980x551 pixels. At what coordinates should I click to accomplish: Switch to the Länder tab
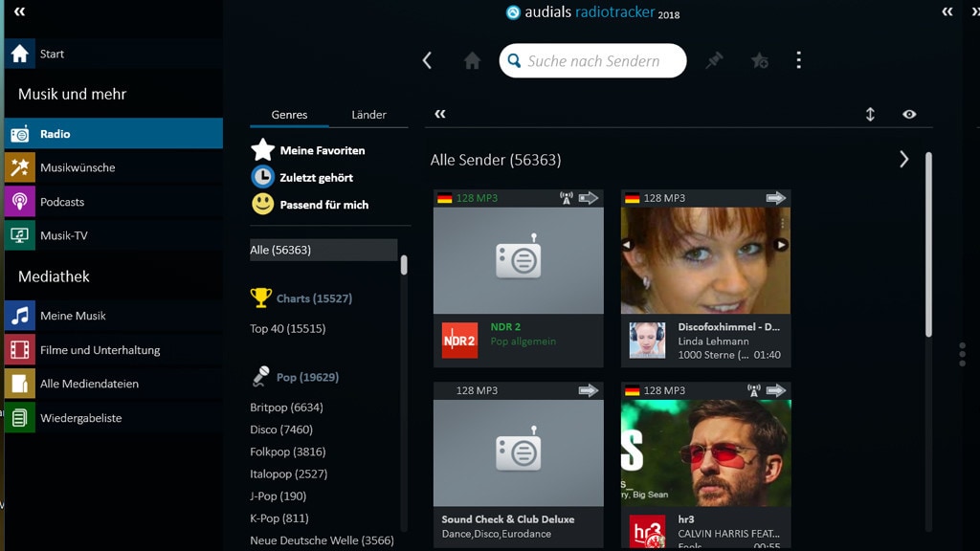(369, 113)
